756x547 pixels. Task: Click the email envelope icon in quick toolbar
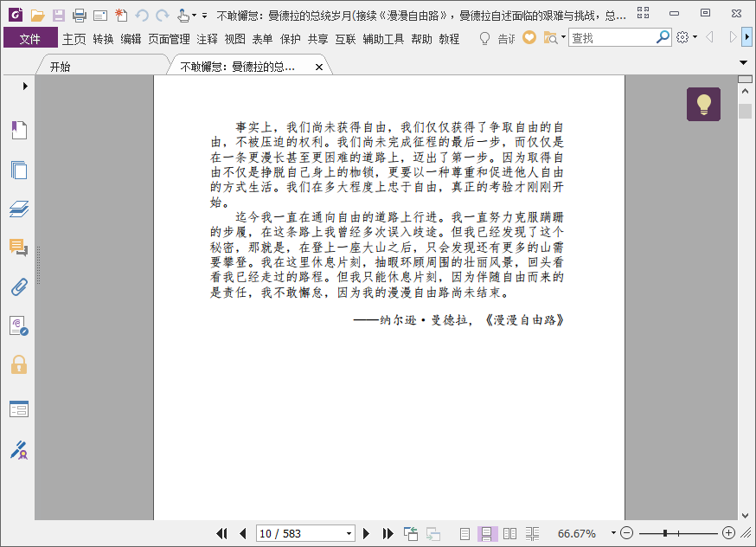click(100, 16)
